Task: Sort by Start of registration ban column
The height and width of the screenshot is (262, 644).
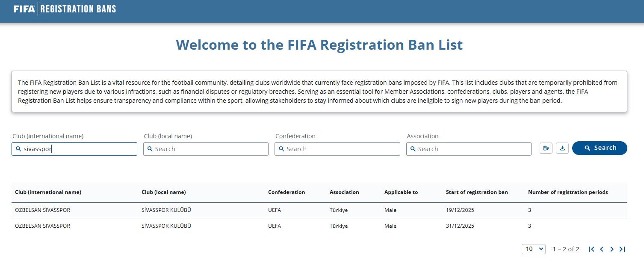Action: pos(477,192)
